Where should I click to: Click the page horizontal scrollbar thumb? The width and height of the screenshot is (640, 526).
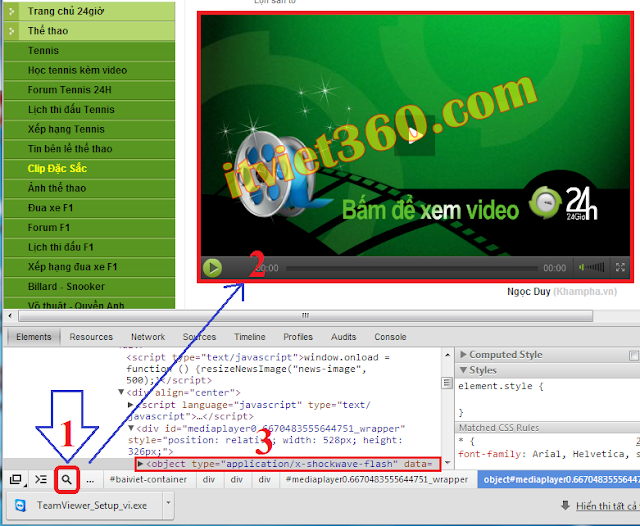pos(305,315)
